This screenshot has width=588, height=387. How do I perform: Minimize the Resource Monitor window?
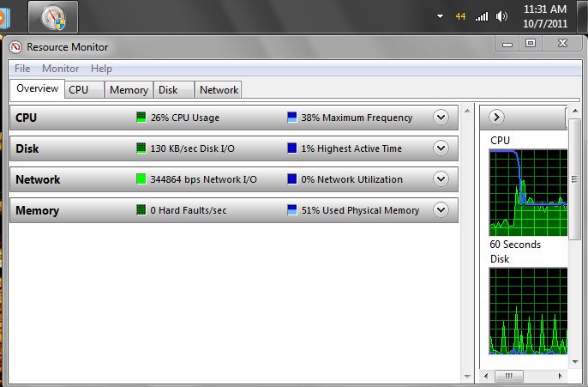click(507, 44)
